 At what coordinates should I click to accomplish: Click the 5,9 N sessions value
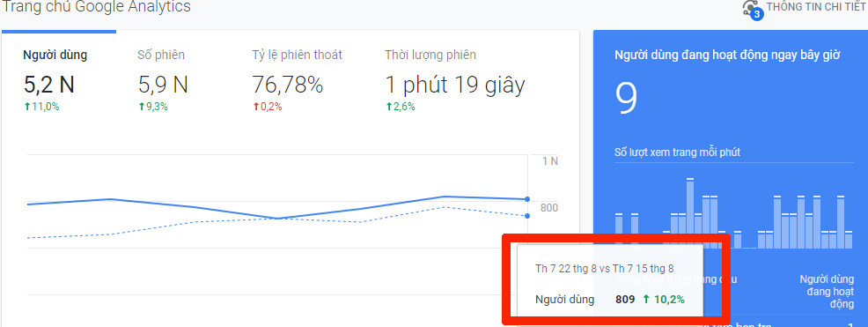pyautogui.click(x=163, y=85)
